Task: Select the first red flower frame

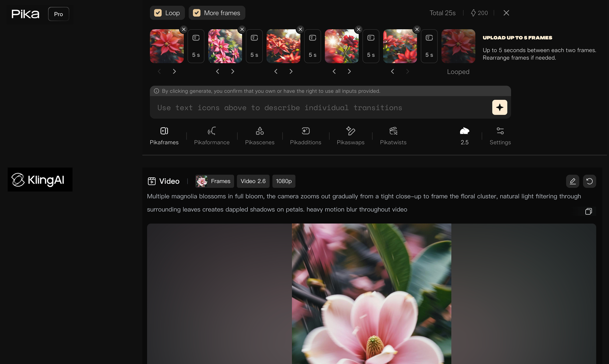Action: pos(167,46)
